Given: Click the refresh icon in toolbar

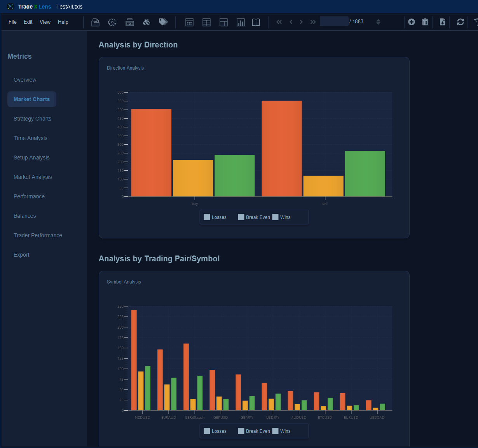Looking at the screenshot, I should (x=461, y=22).
